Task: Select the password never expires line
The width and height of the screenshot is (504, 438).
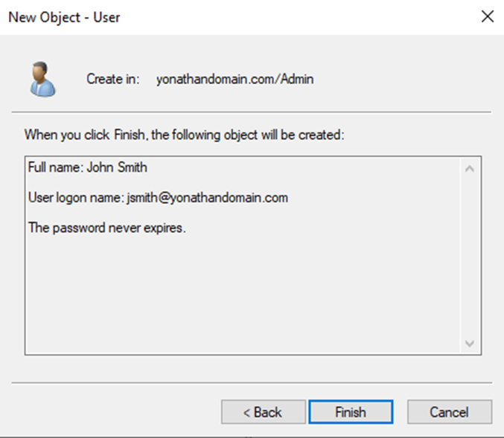Action: coord(107,228)
